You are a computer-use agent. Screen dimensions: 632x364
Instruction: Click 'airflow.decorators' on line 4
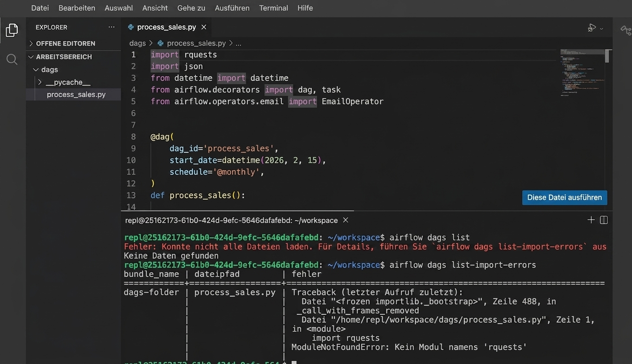pyautogui.click(x=217, y=90)
